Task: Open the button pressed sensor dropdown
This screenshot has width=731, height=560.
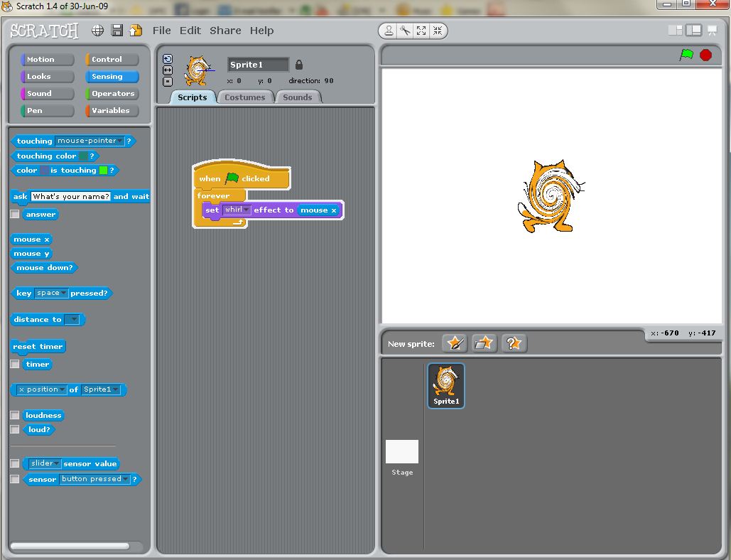Action: coord(94,479)
